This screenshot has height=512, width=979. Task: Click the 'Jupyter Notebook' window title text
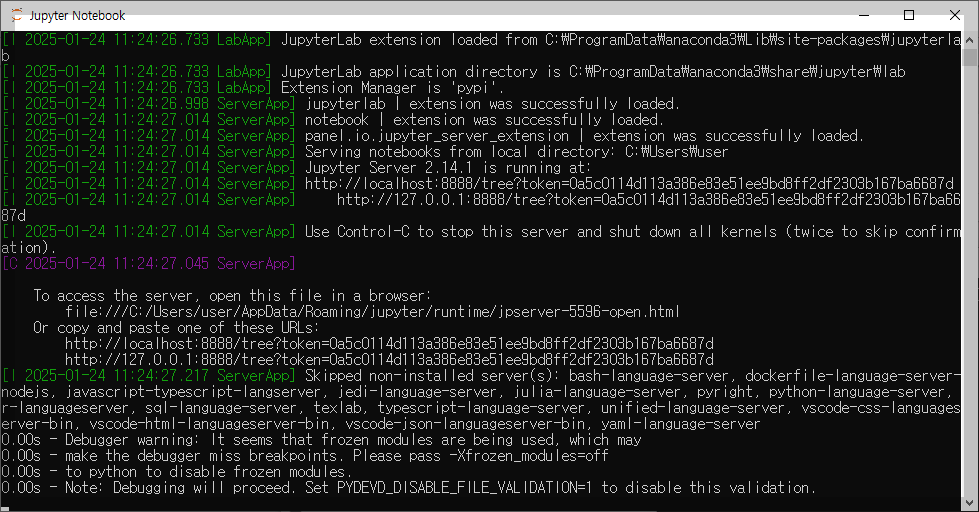[77, 16]
